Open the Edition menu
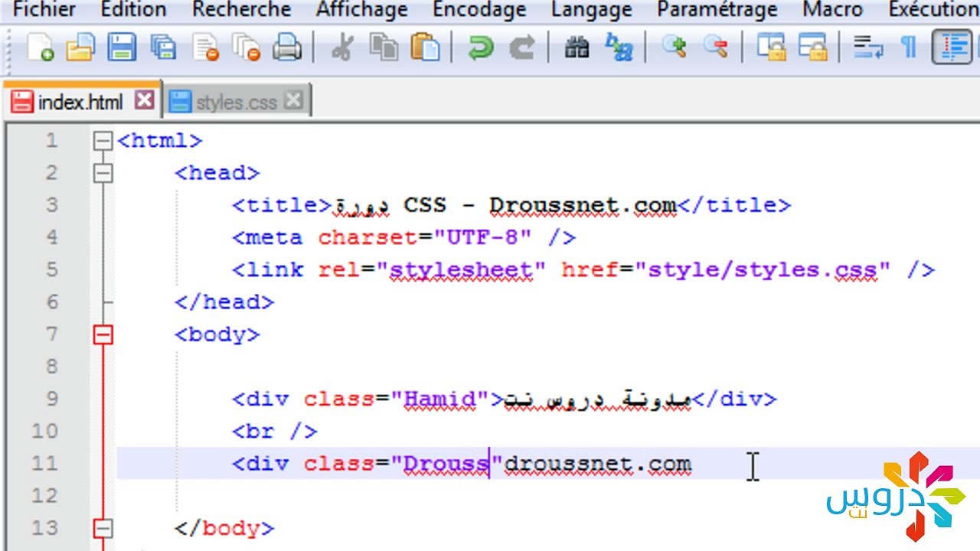 coord(135,10)
